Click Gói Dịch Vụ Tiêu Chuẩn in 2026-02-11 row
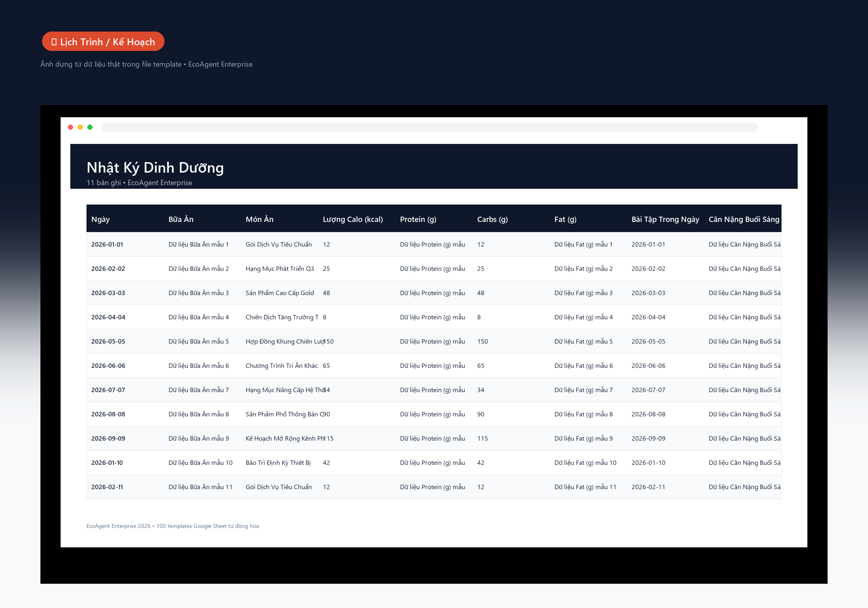 [x=279, y=487]
